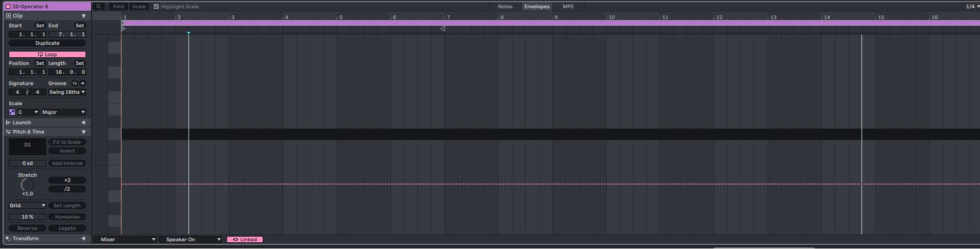The width and height of the screenshot is (980, 249).
Task: Switch to the Notes tab
Action: coord(505,7)
